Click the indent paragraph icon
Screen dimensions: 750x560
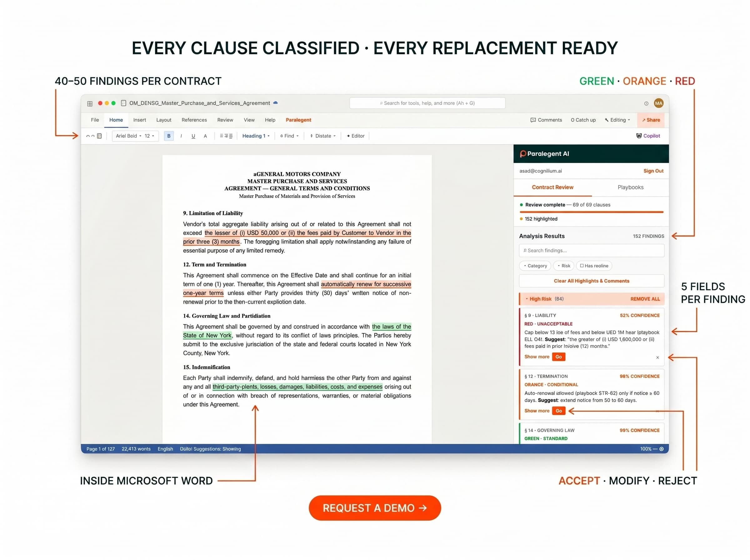click(x=226, y=136)
